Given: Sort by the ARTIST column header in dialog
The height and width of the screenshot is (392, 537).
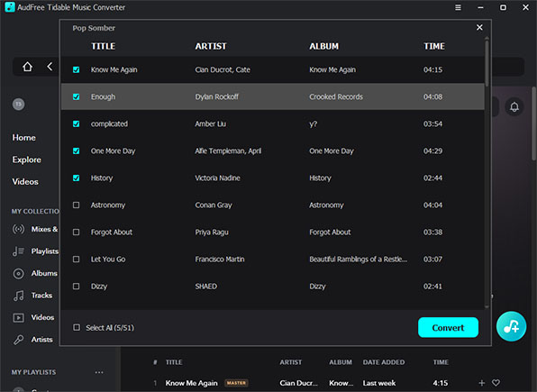Looking at the screenshot, I should 211,46.
